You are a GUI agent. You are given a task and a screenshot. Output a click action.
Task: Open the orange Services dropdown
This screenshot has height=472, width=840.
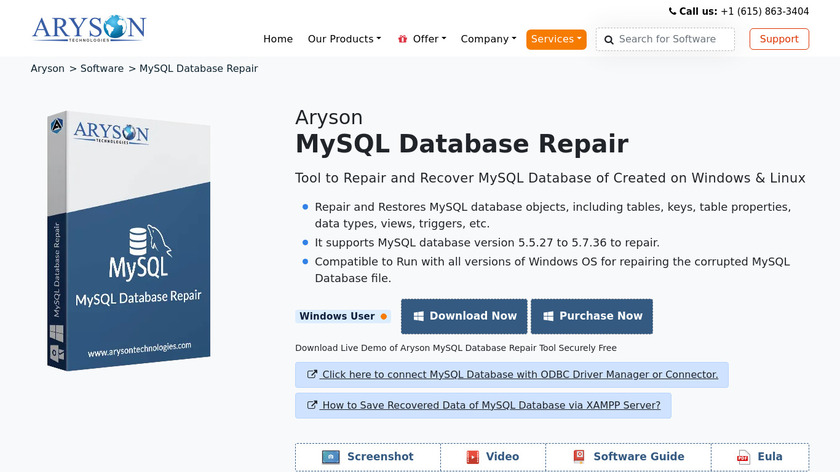556,39
